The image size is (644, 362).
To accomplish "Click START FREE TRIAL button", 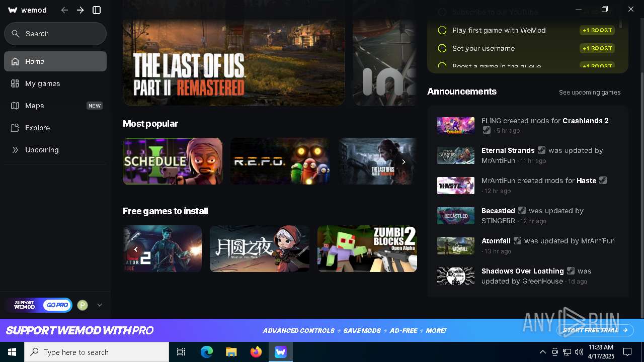I will click(x=596, y=330).
